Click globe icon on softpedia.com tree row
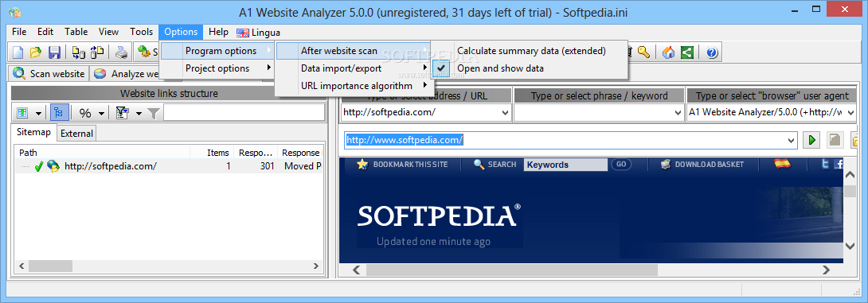The width and height of the screenshot is (868, 303). tap(53, 166)
